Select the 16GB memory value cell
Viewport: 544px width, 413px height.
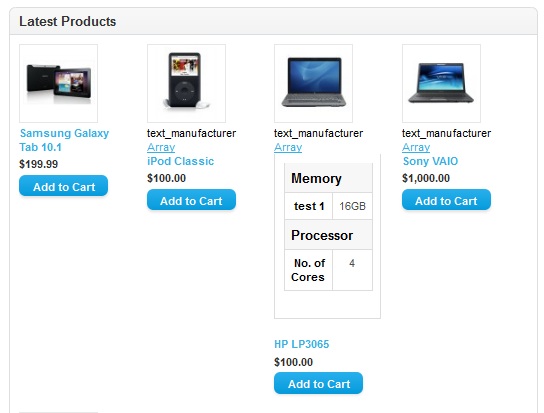(352, 206)
